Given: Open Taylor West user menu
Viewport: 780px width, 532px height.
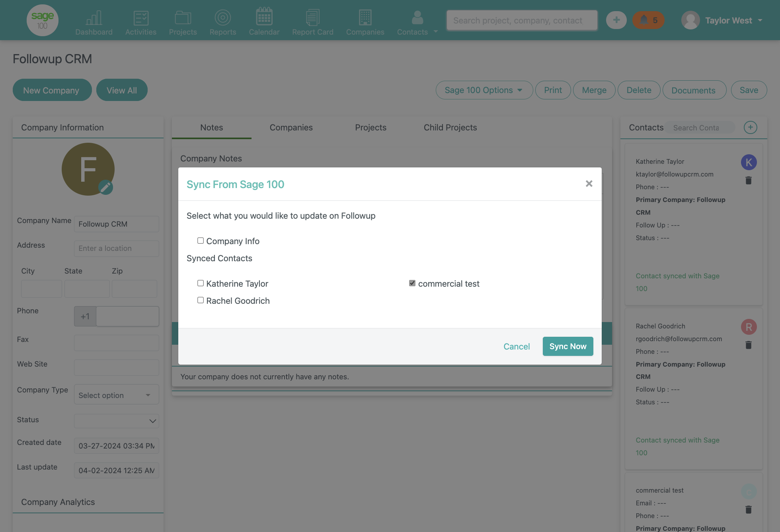Looking at the screenshot, I should (x=723, y=20).
